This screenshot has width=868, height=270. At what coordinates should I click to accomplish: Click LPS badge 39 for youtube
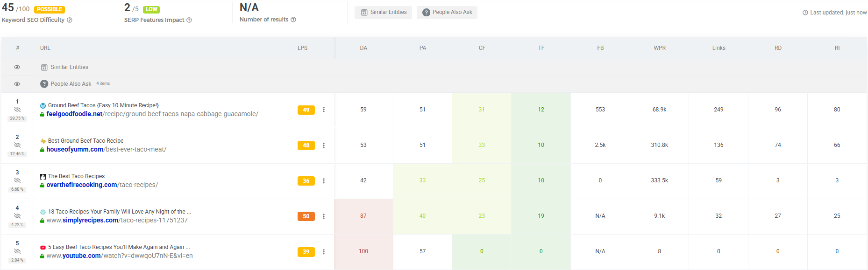[x=306, y=252]
